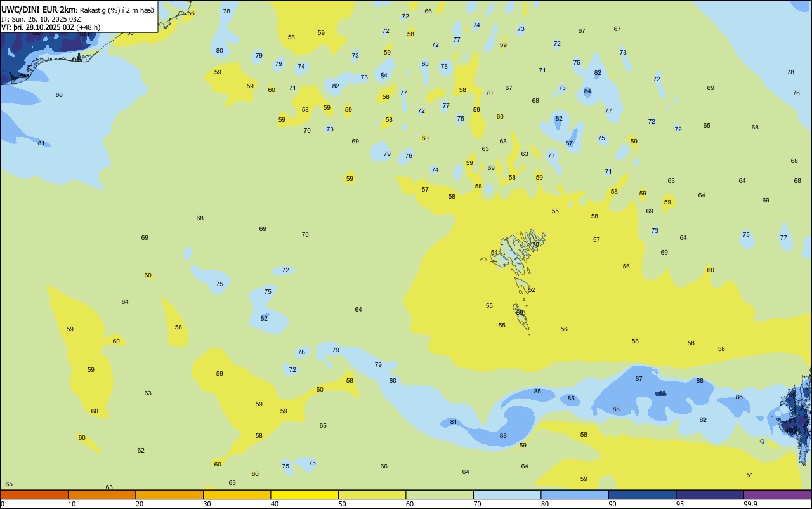This screenshot has height=509, width=812.
Task: Click the 'IT: Sun. 26. 10. 2025 03Z' line
Action: 41,19
